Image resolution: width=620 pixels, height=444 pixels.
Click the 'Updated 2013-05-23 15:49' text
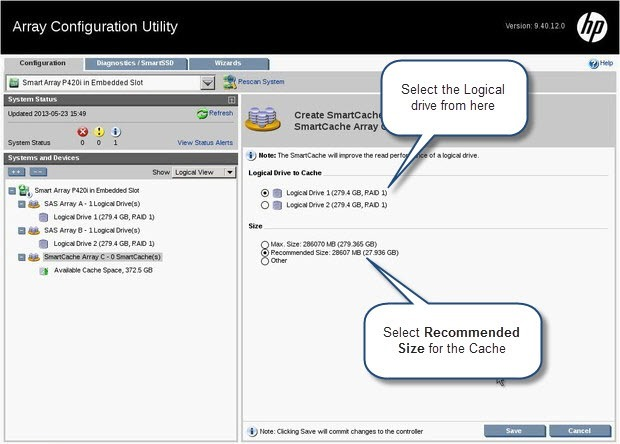(47, 114)
